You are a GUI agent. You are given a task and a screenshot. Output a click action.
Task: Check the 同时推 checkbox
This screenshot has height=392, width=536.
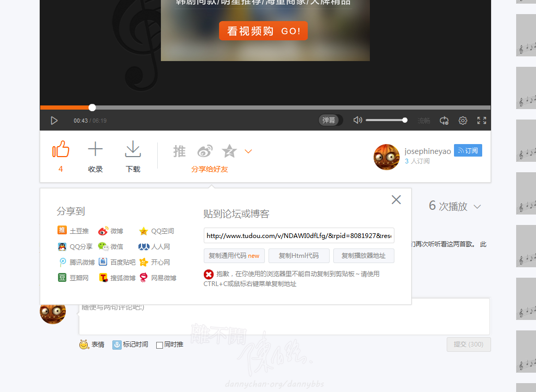[x=159, y=345]
